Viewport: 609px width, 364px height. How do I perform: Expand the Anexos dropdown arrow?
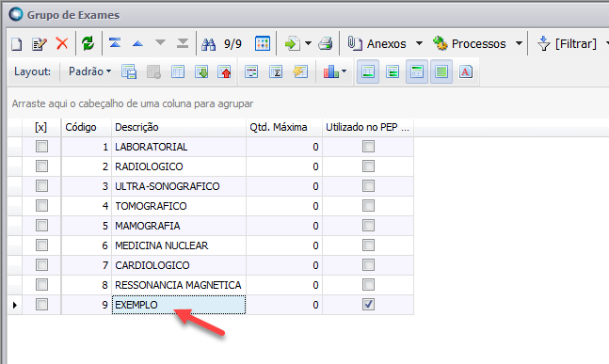point(419,43)
